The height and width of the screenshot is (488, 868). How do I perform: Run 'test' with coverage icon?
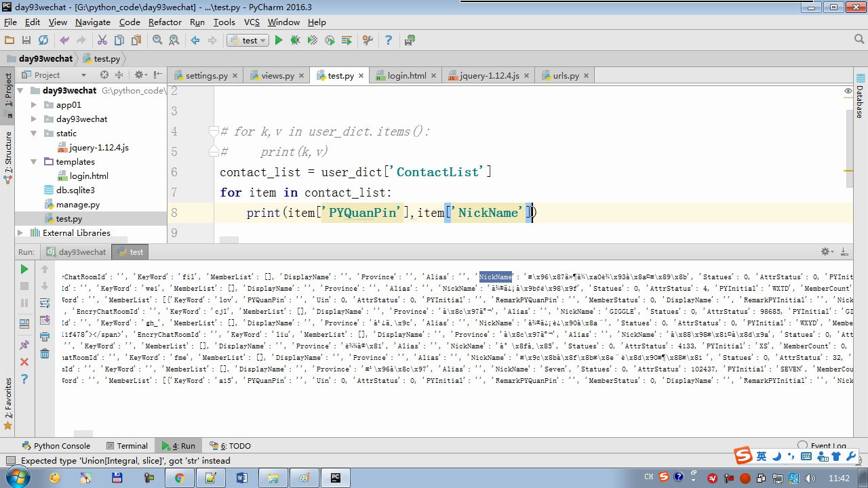click(313, 41)
